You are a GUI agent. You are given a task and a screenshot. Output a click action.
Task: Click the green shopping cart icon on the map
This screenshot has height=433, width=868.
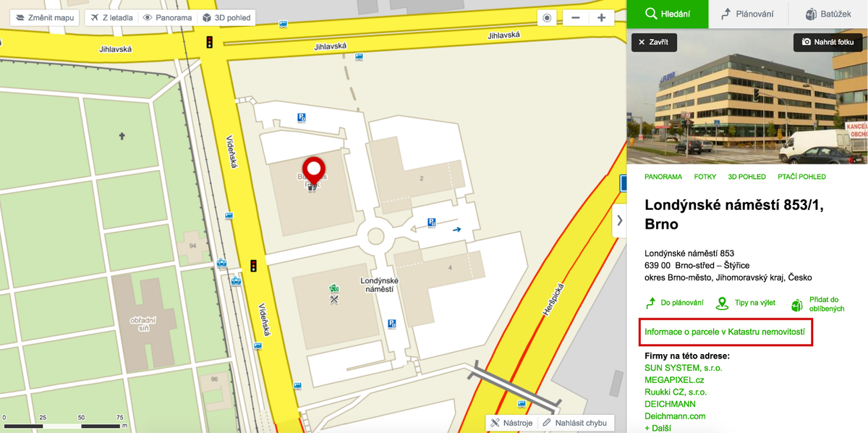(333, 288)
